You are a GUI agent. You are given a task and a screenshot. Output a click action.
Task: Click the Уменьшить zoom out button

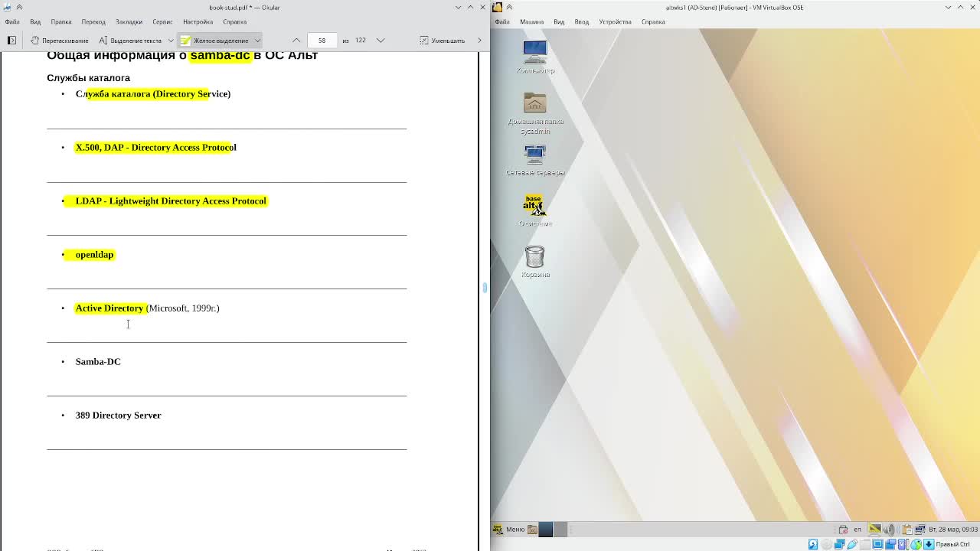click(x=443, y=40)
